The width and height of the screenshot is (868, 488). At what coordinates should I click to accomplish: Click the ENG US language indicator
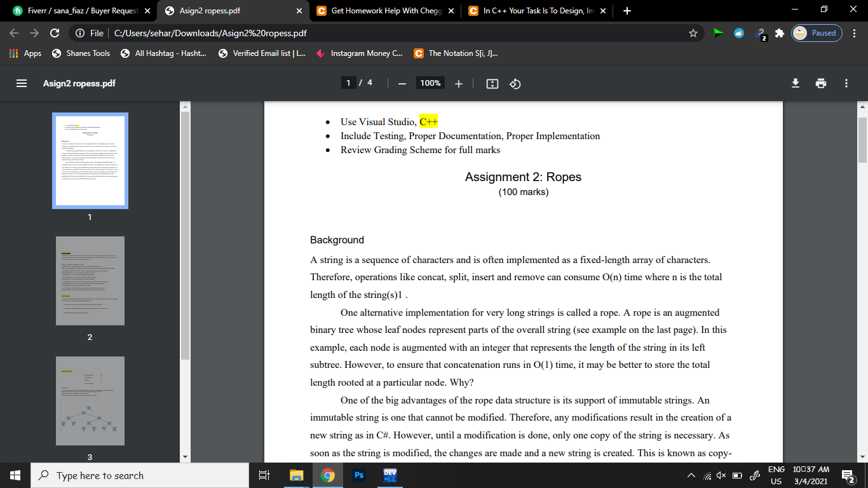776,475
